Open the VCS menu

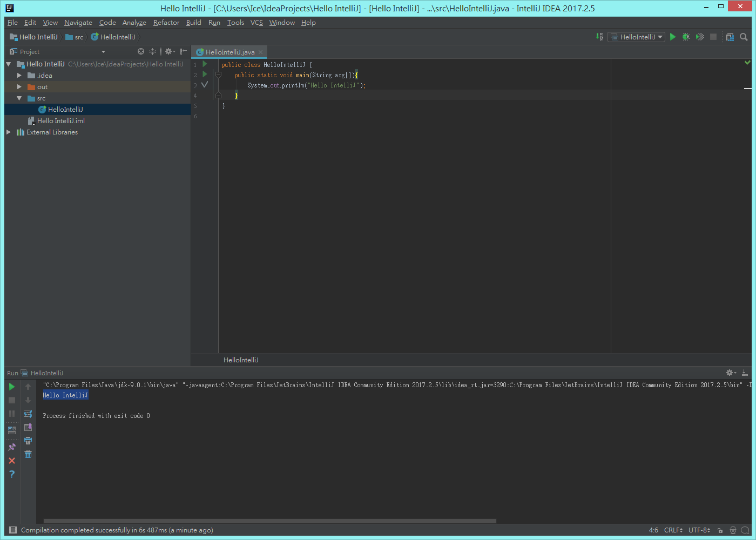click(256, 23)
